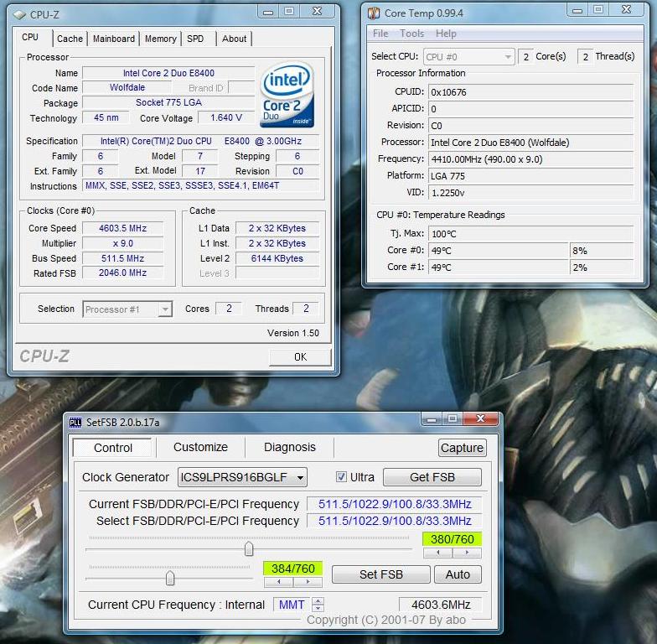Click the Rated FSB 2046.0 MHz value

point(122,273)
